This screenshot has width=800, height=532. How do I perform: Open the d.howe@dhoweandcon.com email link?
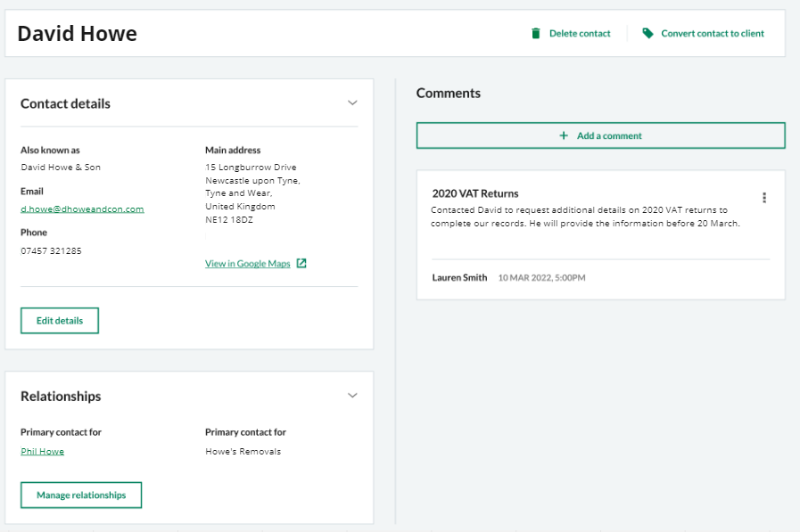pyautogui.click(x=82, y=209)
